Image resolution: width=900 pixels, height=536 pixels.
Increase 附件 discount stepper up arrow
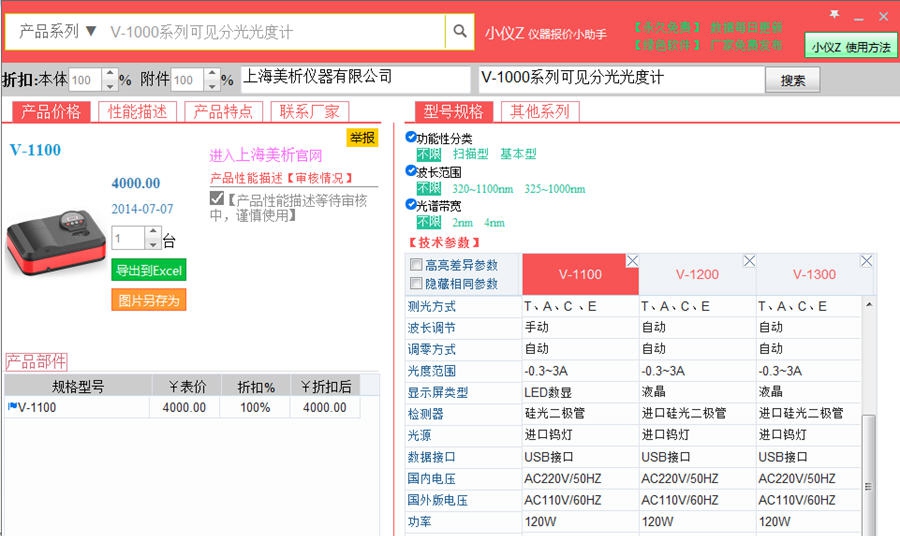212,73
